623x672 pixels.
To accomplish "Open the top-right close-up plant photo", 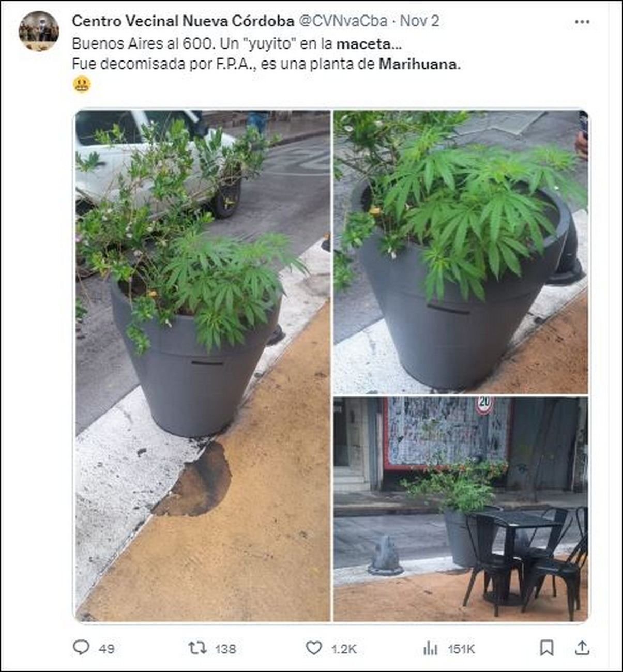I will pyautogui.click(x=461, y=252).
